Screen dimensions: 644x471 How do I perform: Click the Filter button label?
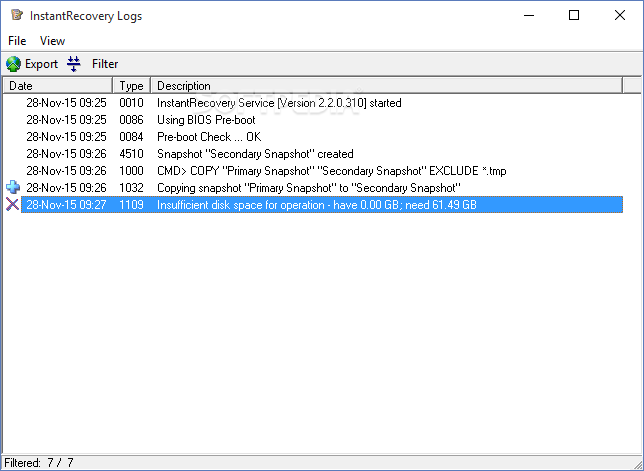click(105, 64)
